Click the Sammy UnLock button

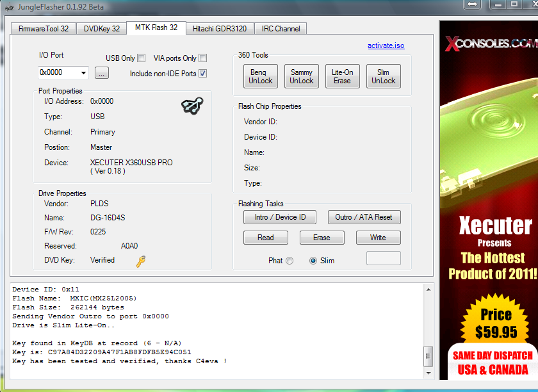point(301,76)
